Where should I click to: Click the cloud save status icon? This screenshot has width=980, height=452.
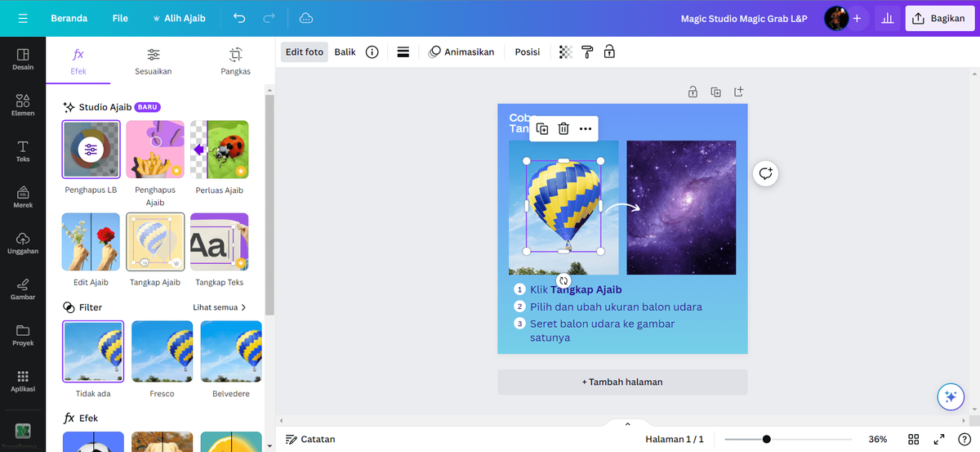pyautogui.click(x=306, y=18)
